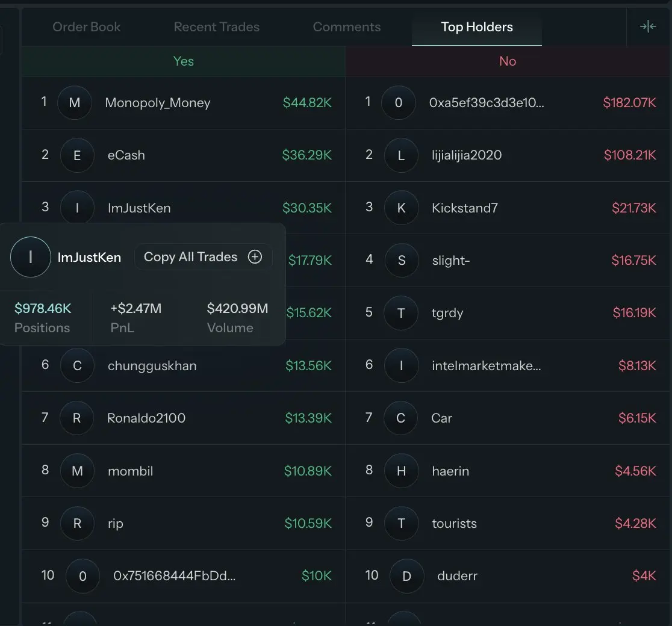Click Kickstand7 avatar icon
672x626 pixels.
[x=401, y=208]
